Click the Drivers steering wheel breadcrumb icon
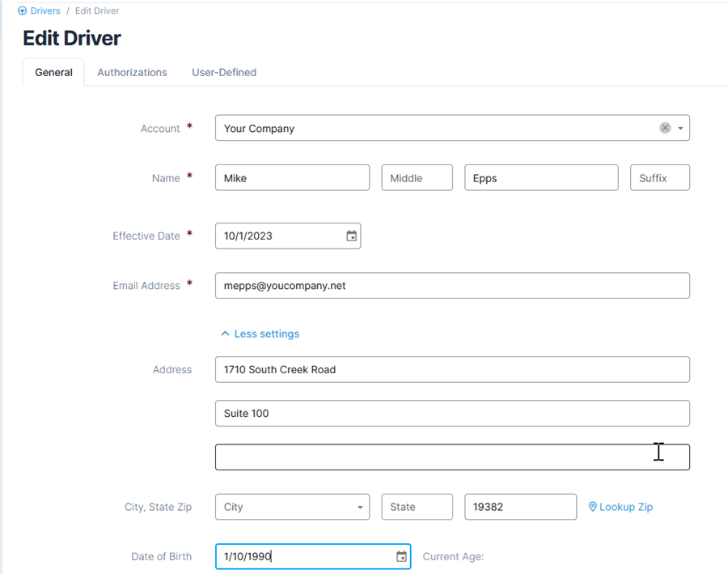 (x=23, y=11)
